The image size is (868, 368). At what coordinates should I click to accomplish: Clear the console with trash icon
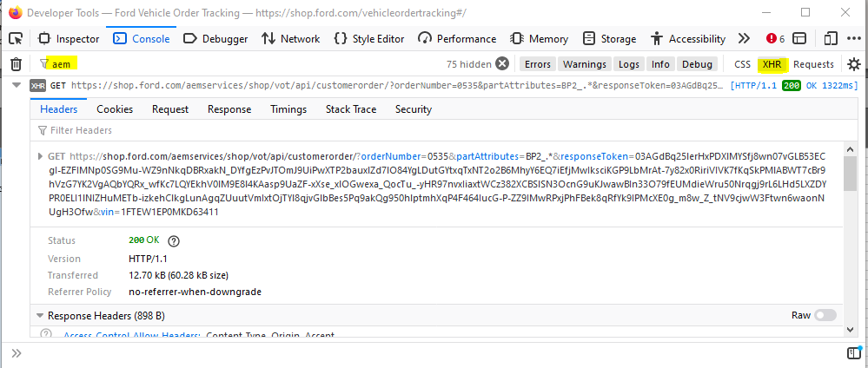pos(16,64)
